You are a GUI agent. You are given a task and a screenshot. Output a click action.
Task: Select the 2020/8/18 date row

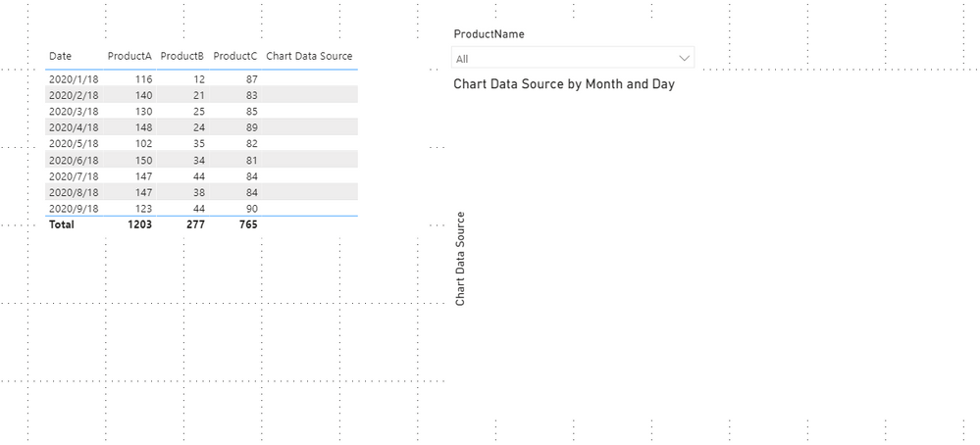coord(201,192)
